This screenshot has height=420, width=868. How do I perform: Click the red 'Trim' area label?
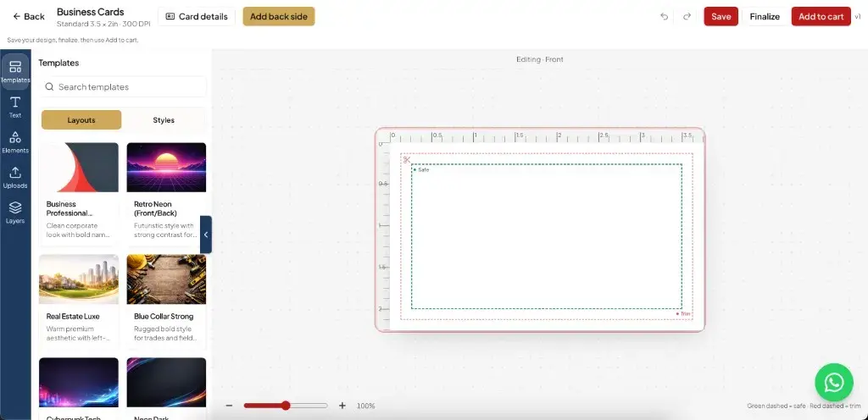(x=684, y=314)
